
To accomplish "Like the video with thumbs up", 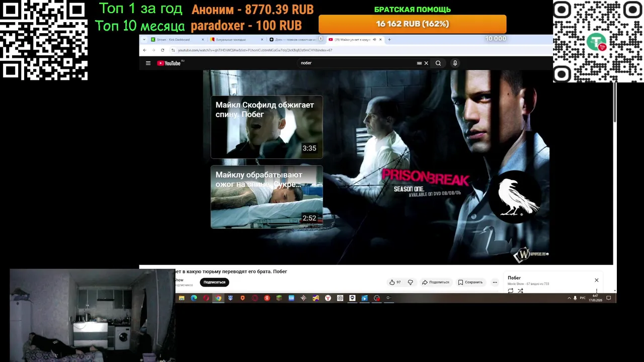I will (395, 282).
